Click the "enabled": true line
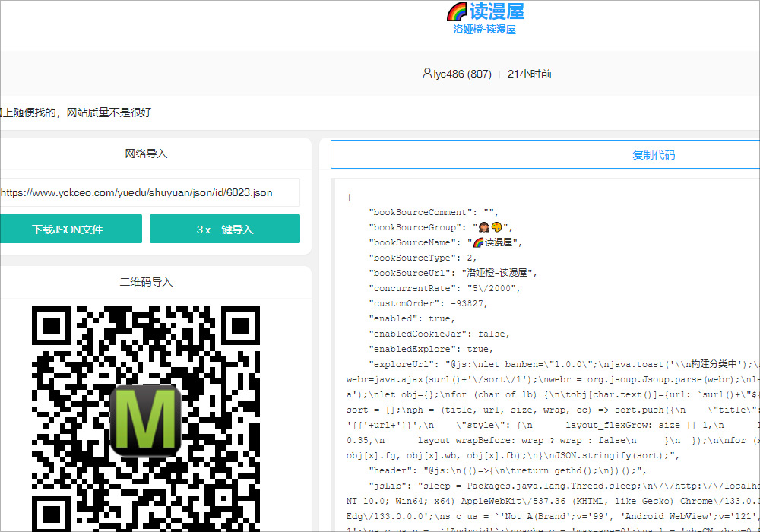 point(412,318)
